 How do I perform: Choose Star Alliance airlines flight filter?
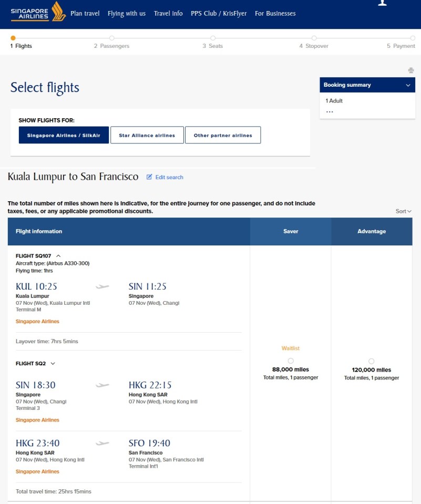click(147, 135)
